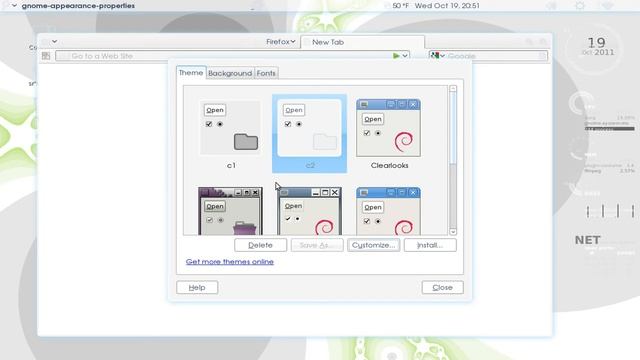Click the theme list scroll down arrow
The width and height of the screenshot is (640, 360).
(x=453, y=231)
